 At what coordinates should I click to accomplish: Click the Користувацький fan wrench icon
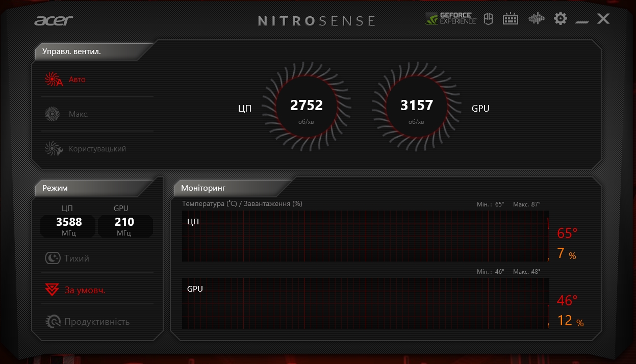(x=54, y=149)
